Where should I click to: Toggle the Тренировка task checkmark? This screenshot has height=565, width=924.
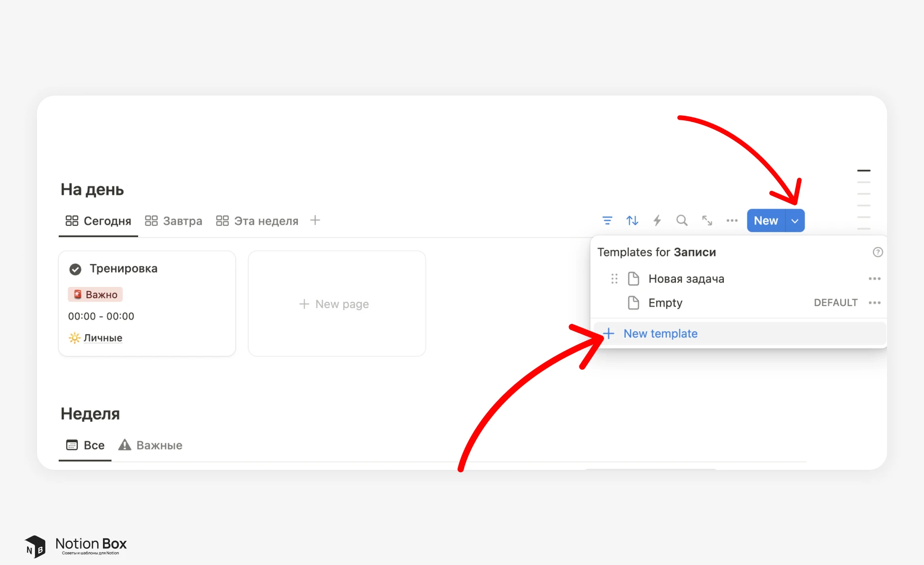(75, 269)
